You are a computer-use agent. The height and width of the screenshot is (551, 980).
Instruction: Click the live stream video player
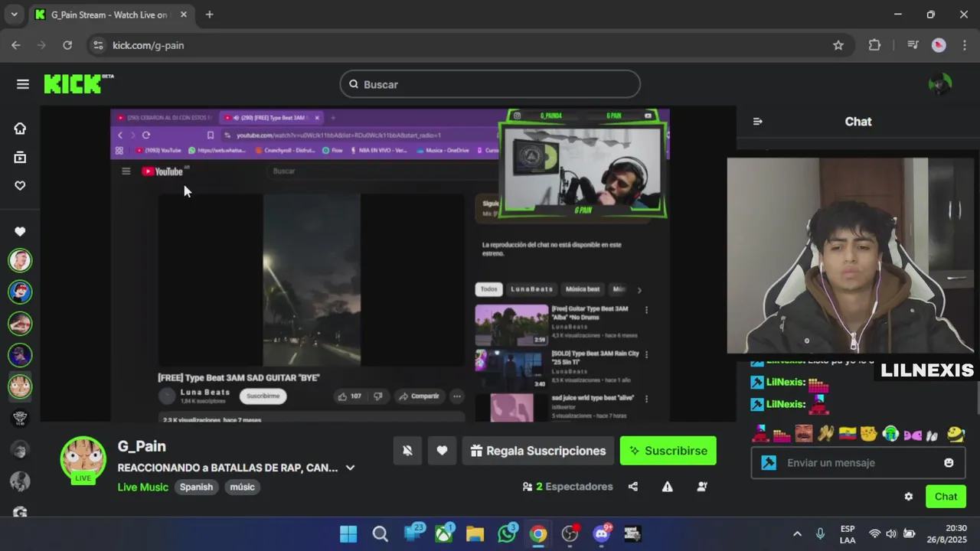pyautogui.click(x=388, y=264)
